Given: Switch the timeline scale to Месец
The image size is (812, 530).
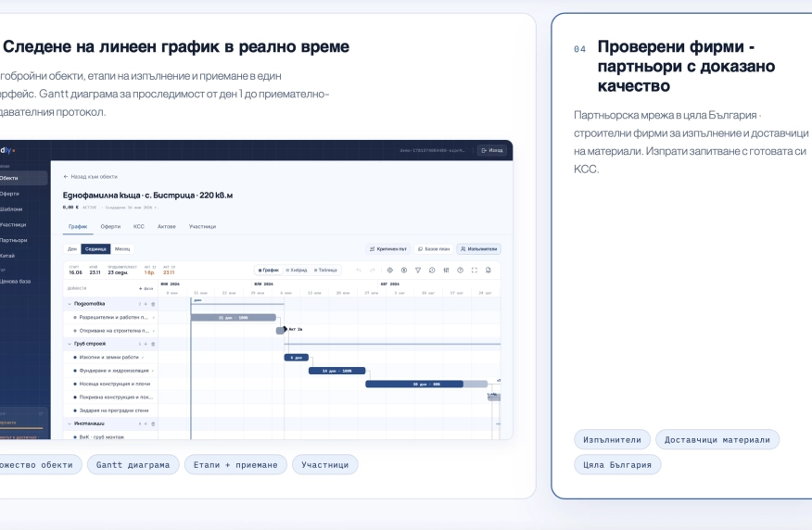Looking at the screenshot, I should click(x=122, y=249).
